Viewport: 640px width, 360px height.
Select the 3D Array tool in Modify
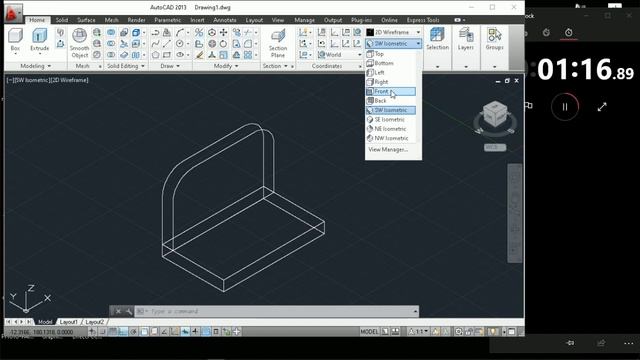pyautogui.click(x=248, y=55)
